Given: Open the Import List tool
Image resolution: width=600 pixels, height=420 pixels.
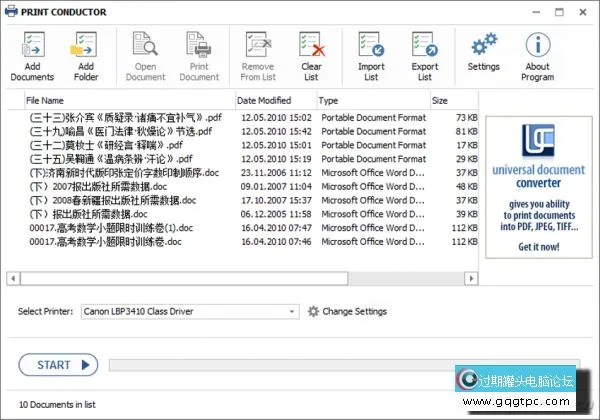Looking at the screenshot, I should pos(370,46).
